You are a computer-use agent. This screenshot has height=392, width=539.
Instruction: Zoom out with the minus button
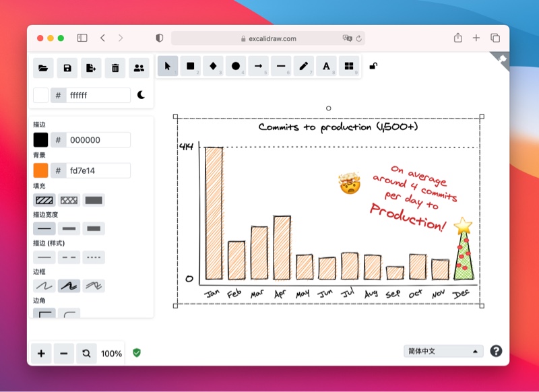click(64, 353)
